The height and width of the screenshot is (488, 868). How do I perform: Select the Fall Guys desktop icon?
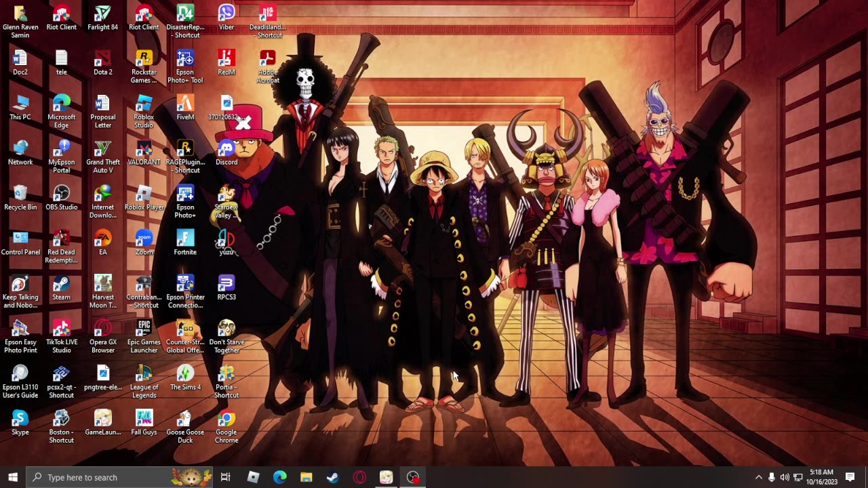point(144,422)
